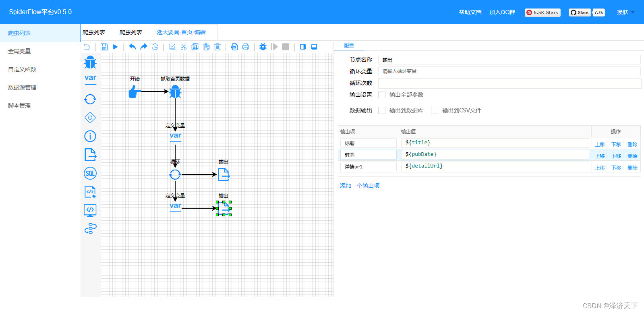Viewport: 644px width, 313px height.
Task: Click 下移 for the 时间 output row
Action: pos(616,156)
